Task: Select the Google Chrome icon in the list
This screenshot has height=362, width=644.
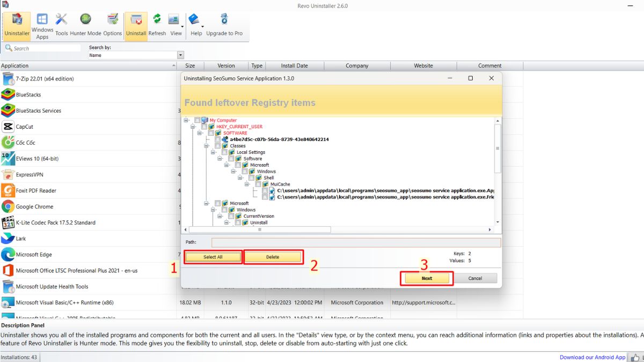Action: pos(8,206)
